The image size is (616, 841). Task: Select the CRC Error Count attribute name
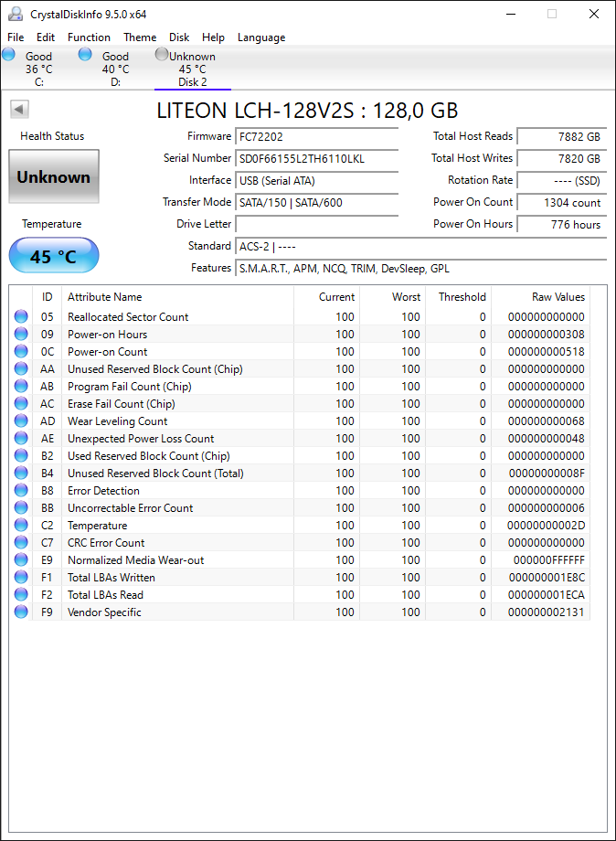point(106,543)
